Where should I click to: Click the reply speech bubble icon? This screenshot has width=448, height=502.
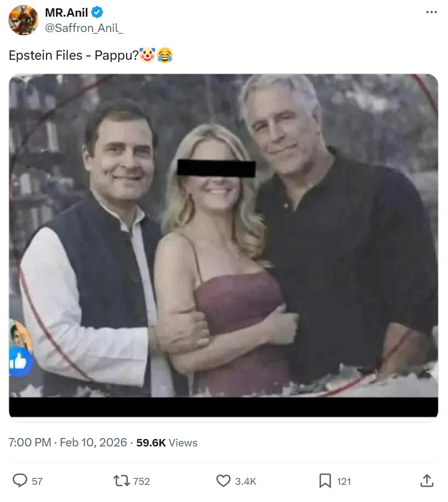(19, 481)
